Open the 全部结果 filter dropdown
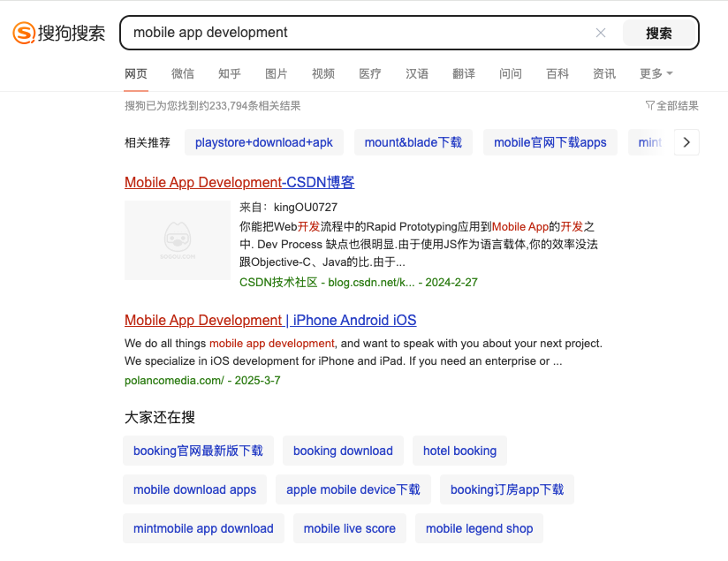The image size is (728, 561). (671, 106)
